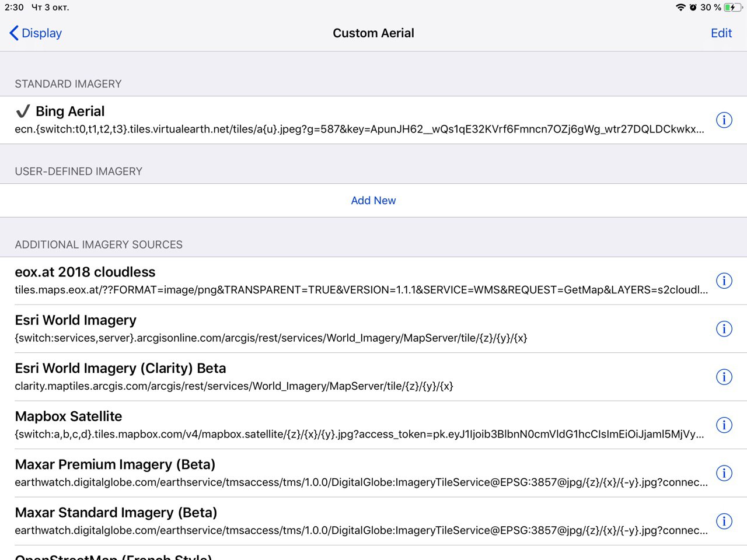Select Bing Aerial imagery row
Screen dimensions: 747x560
[373, 120]
